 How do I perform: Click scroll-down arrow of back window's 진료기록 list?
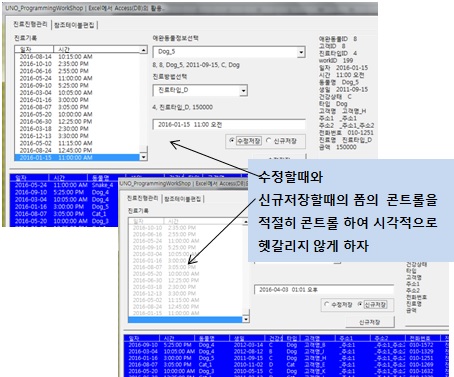[143, 157]
